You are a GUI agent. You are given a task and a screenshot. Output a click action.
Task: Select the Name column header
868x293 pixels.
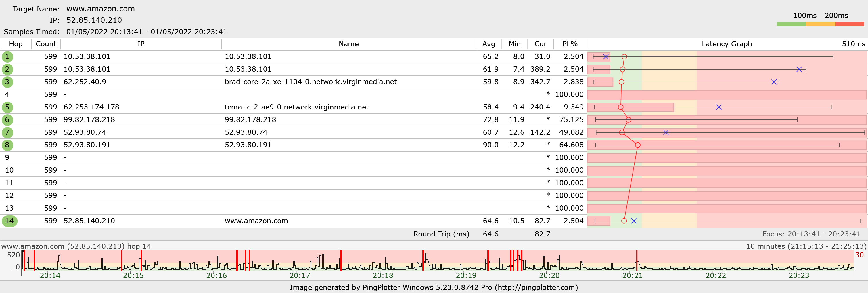(348, 44)
